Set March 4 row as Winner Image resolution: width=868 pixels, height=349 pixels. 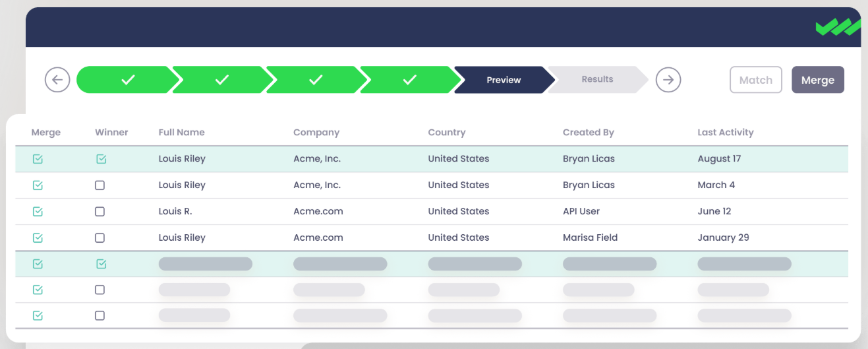[100, 185]
